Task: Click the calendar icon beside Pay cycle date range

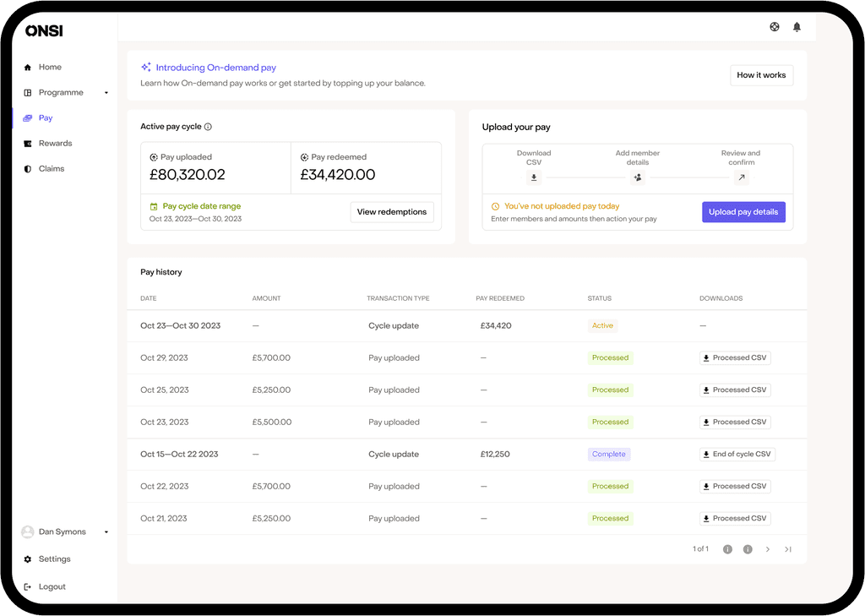Action: pos(153,205)
